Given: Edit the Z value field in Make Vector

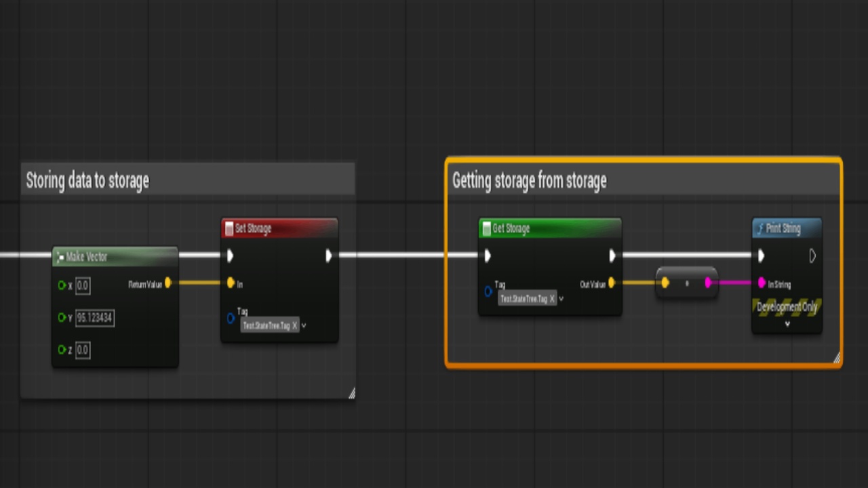Looking at the screenshot, I should (83, 350).
